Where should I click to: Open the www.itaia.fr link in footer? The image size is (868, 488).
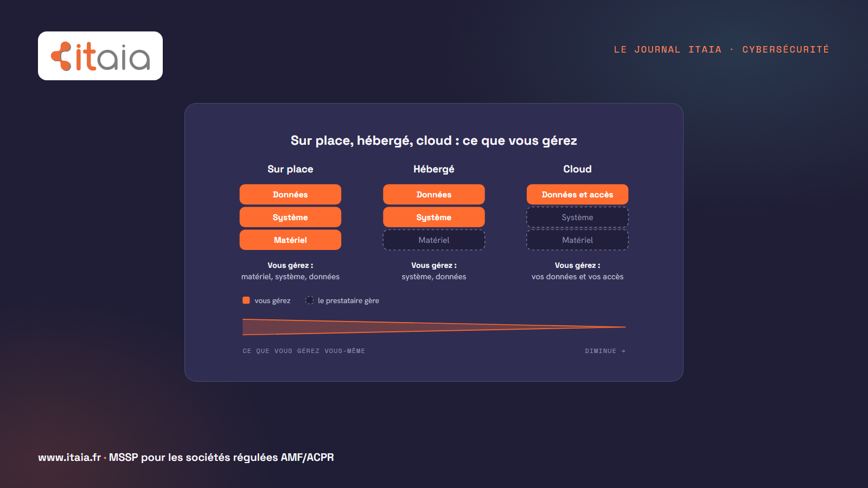(69, 458)
